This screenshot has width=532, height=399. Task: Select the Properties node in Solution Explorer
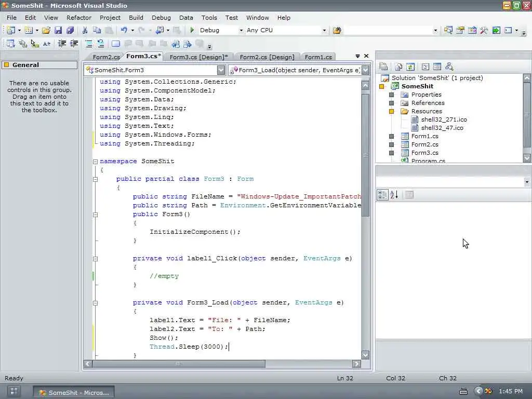point(426,95)
